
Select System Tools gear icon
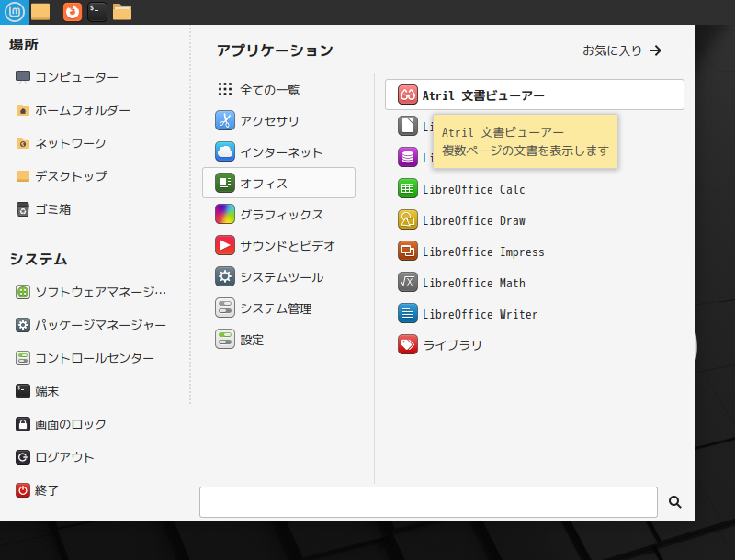225,276
